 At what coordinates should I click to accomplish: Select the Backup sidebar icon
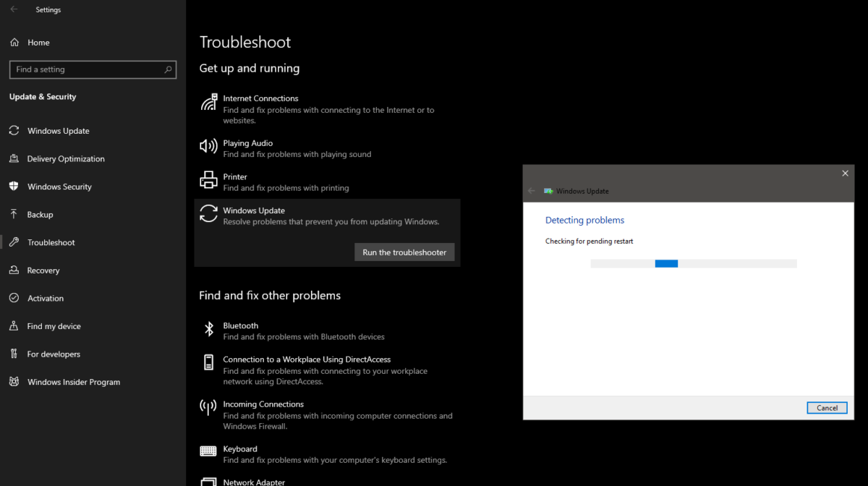(x=14, y=214)
